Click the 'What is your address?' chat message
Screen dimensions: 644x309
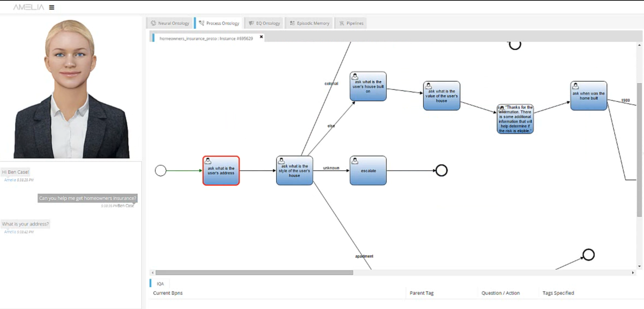pos(25,224)
